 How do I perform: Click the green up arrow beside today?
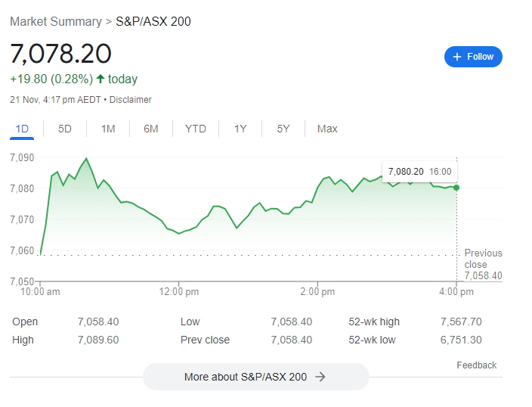point(100,79)
